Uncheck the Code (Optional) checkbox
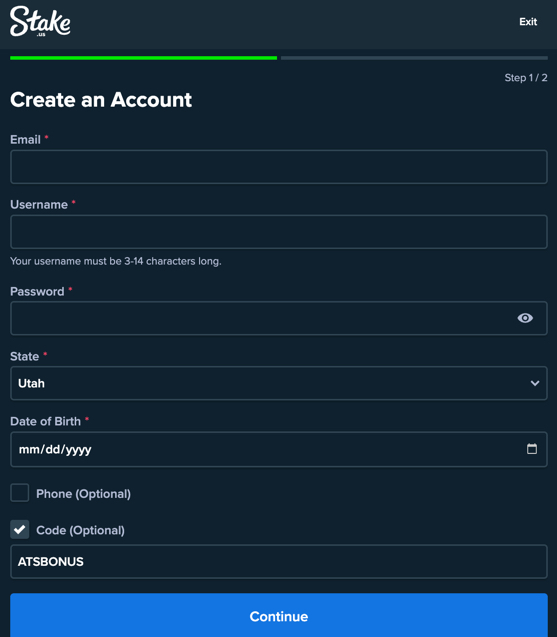The width and height of the screenshot is (557, 637). tap(20, 529)
